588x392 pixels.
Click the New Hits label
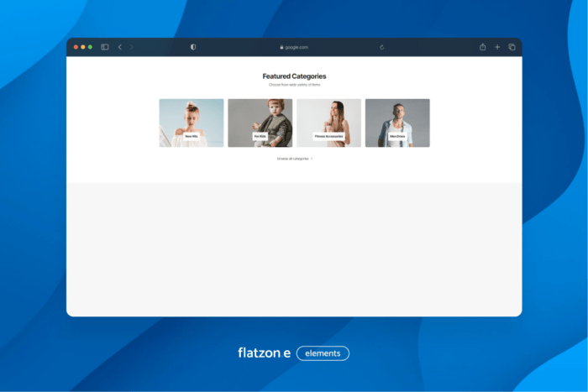click(x=192, y=136)
